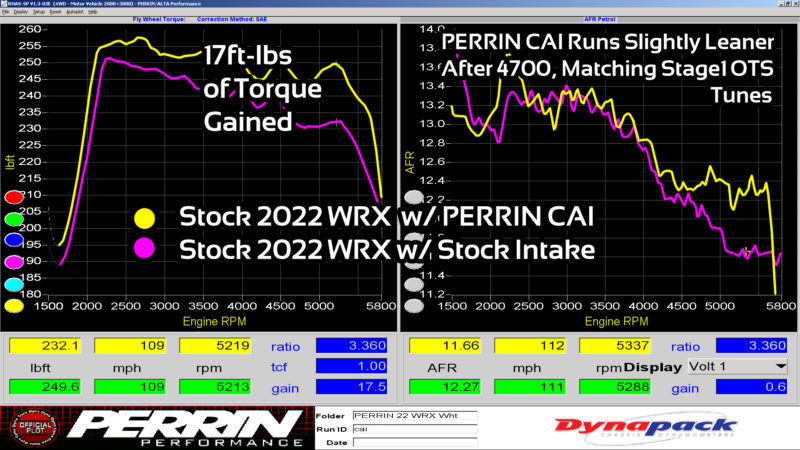Click the green 5213 rpm field
The height and width of the screenshot is (450, 800).
pyautogui.click(x=215, y=387)
